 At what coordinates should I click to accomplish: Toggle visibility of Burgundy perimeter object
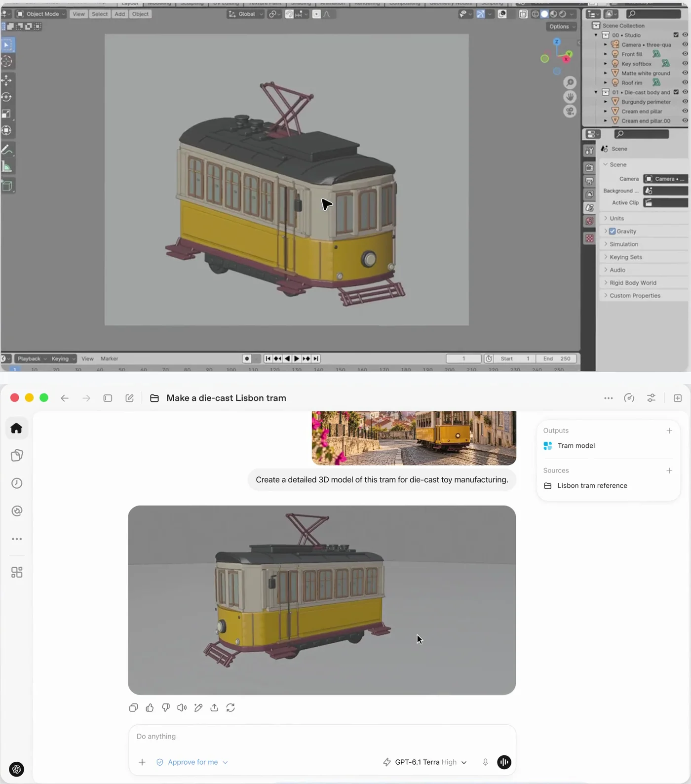click(685, 102)
